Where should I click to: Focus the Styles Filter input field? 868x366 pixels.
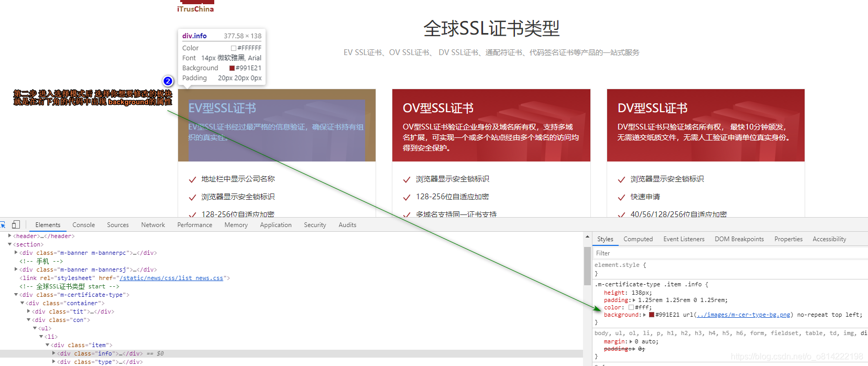[730, 253]
